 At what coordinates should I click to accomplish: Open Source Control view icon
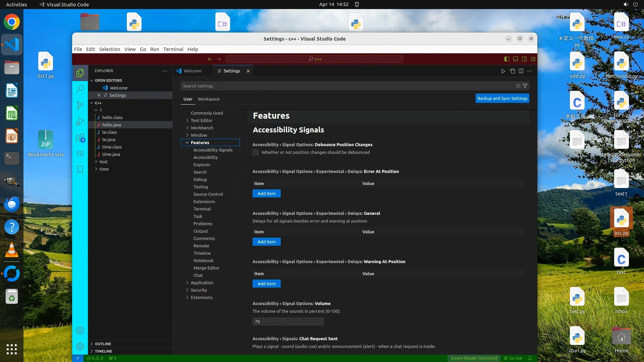[80, 105]
